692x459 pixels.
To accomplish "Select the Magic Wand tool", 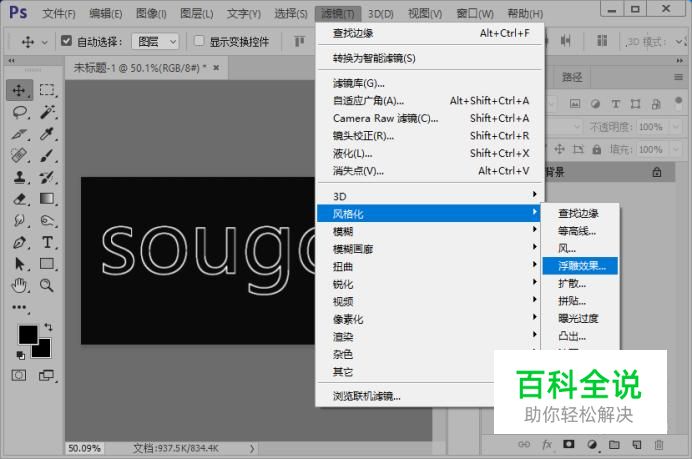I will pos(47,112).
